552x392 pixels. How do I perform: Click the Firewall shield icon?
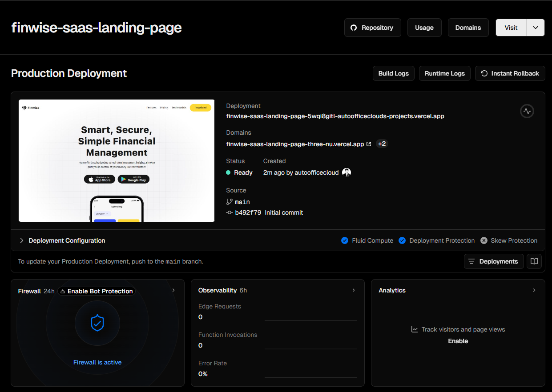(x=97, y=323)
